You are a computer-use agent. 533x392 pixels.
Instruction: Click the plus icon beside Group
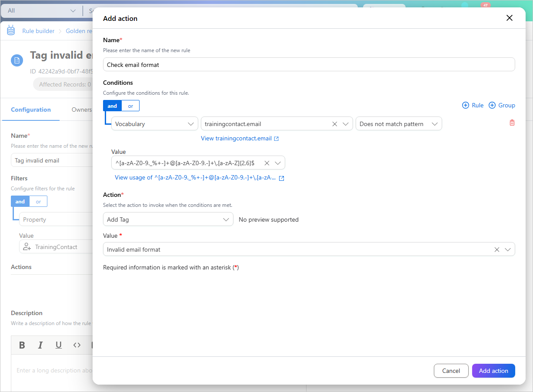pos(492,105)
